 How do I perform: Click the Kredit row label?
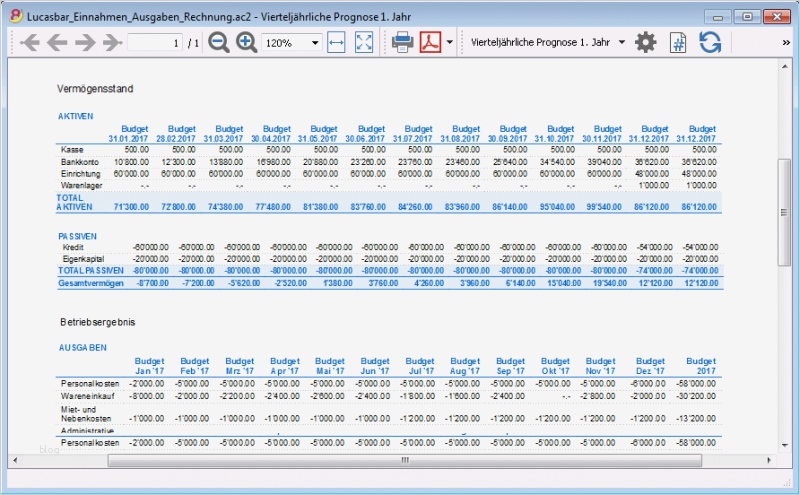point(73,247)
